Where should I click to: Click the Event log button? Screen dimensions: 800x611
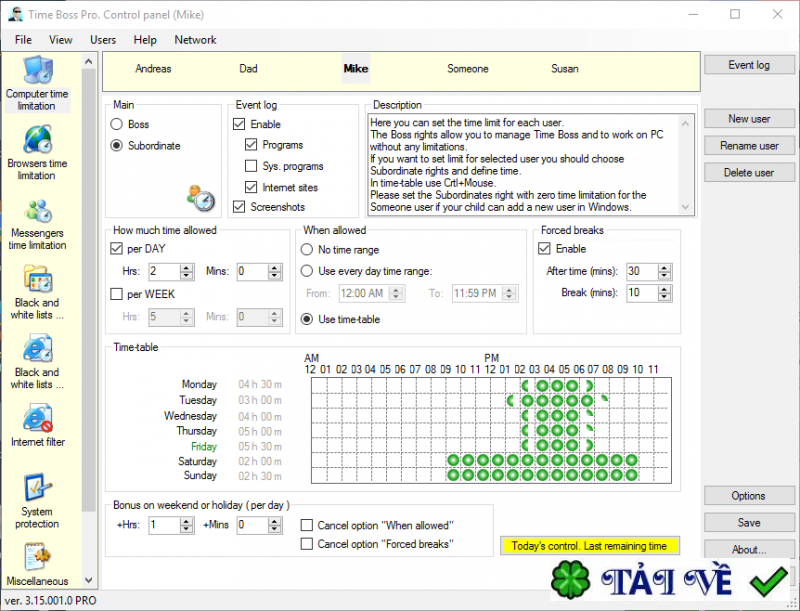tap(749, 65)
